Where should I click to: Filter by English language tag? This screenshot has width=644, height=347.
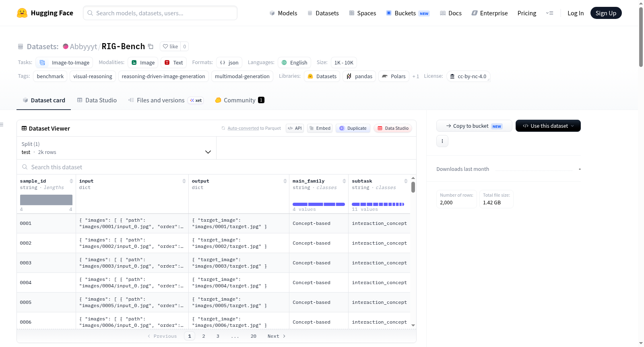(294, 62)
